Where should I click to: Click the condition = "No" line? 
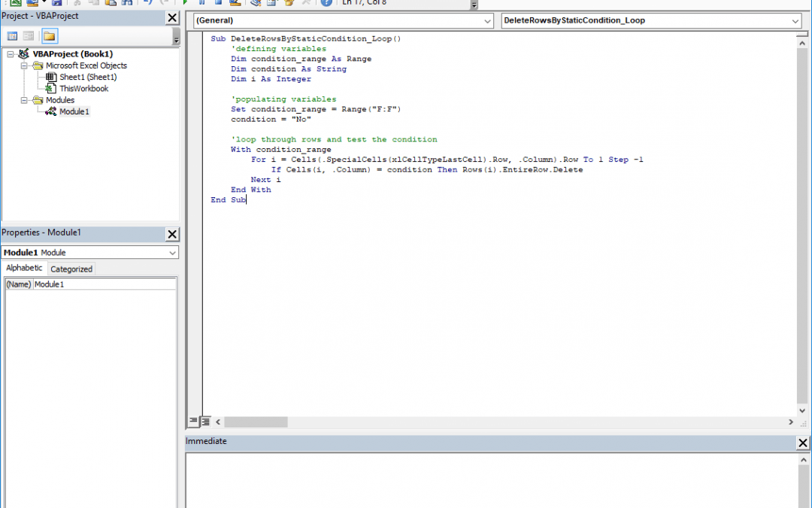[x=271, y=119]
